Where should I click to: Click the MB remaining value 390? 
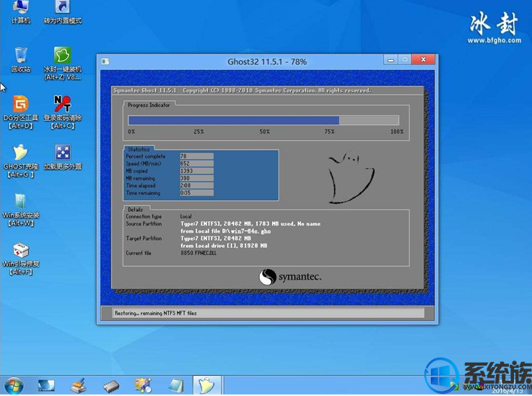pos(196,178)
